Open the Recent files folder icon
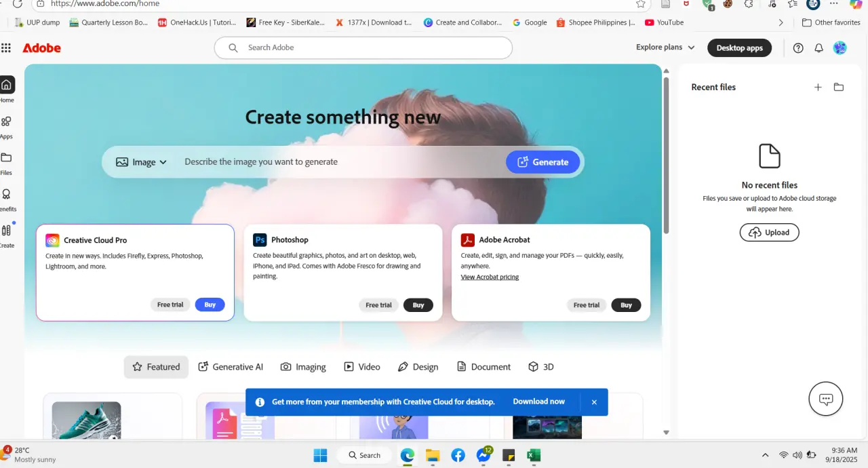The height and width of the screenshot is (468, 868). [839, 87]
